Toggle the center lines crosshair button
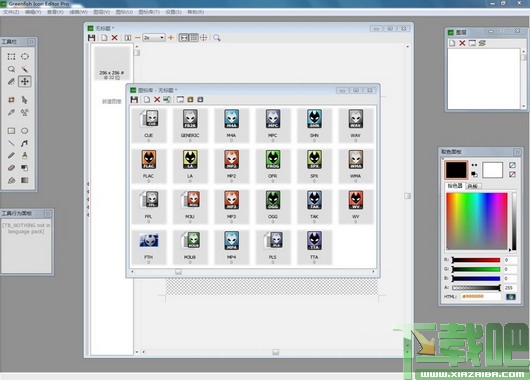The height and width of the screenshot is (380, 530). click(203, 38)
